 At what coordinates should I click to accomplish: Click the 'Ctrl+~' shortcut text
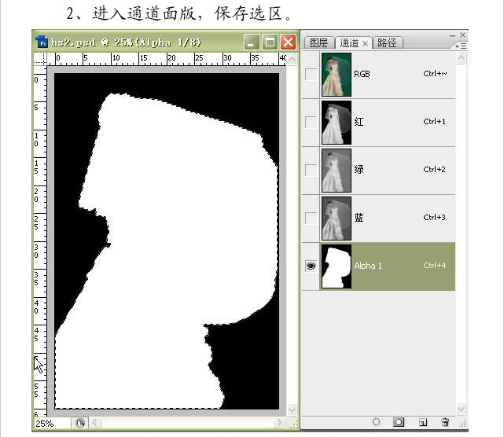(435, 74)
